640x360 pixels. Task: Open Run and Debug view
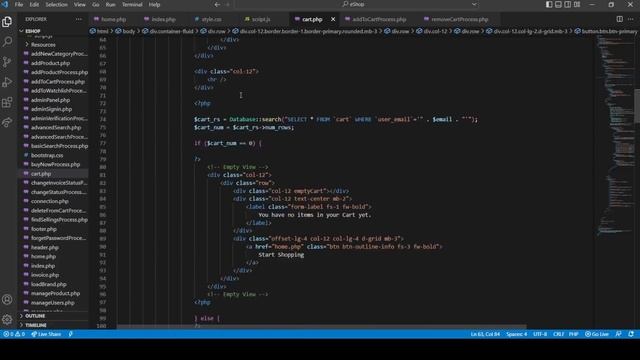click(7, 82)
